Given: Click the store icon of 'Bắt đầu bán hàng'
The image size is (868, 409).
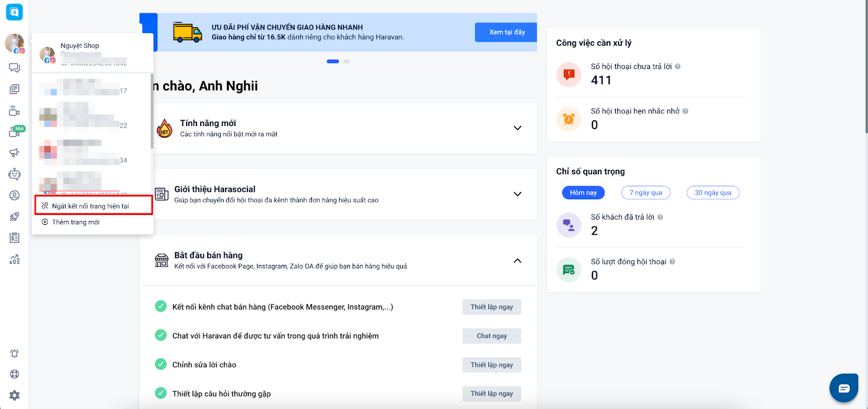Looking at the screenshot, I should (162, 260).
